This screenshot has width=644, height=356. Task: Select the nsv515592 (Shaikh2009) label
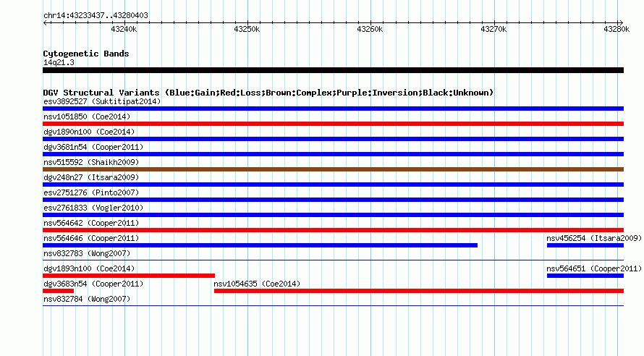(x=91, y=162)
